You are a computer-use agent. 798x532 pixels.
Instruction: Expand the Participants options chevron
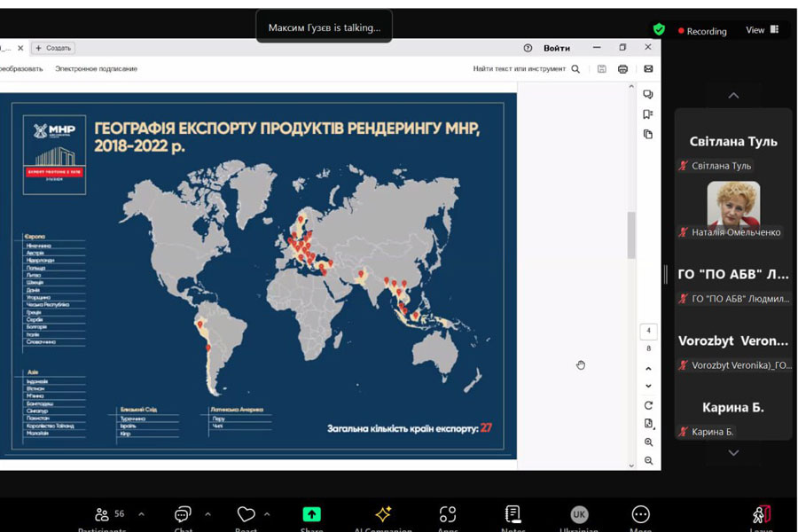tap(141, 514)
